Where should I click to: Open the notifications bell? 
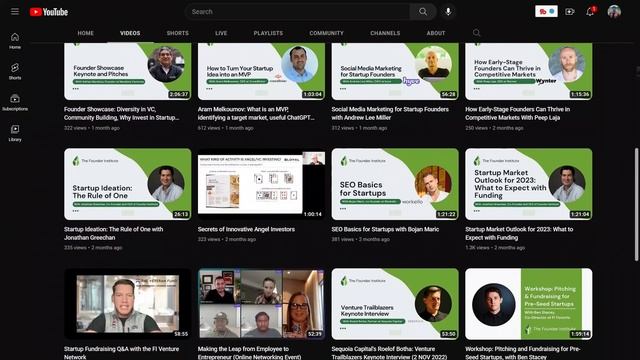[590, 12]
